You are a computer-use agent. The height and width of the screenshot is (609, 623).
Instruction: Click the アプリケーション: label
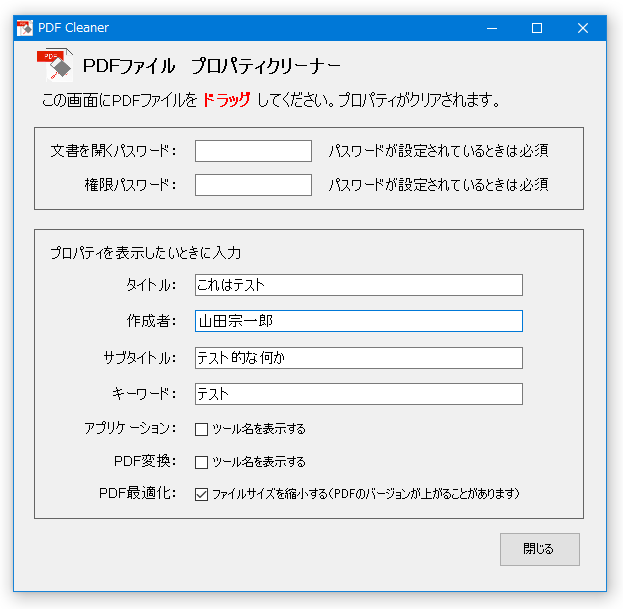tap(130, 428)
